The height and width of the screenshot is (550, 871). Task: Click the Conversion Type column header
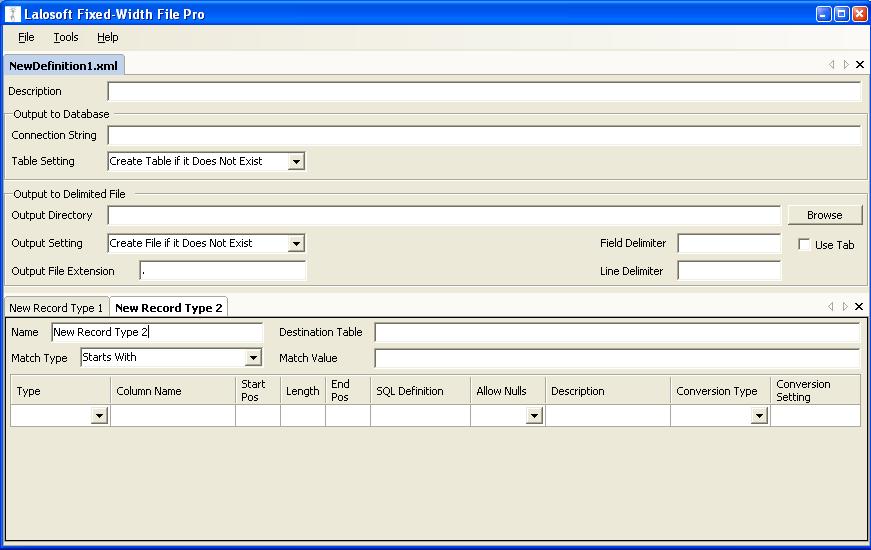(x=720, y=391)
